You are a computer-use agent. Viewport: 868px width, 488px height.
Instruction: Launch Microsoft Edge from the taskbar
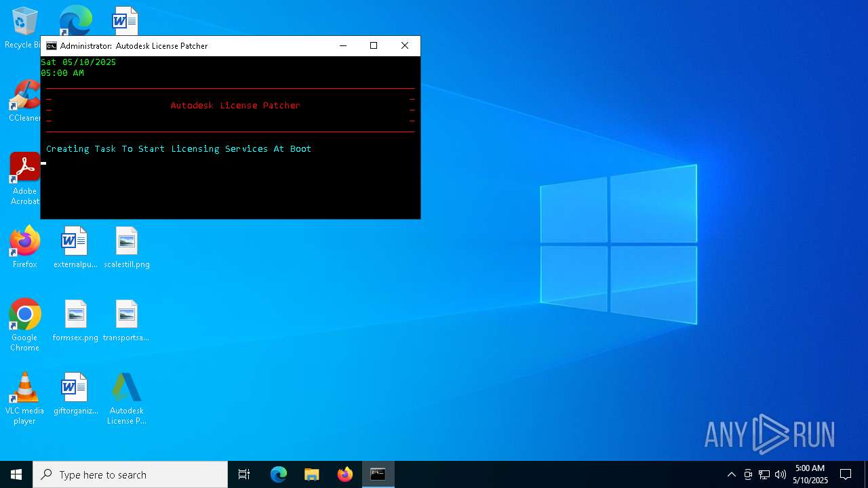pyautogui.click(x=279, y=474)
